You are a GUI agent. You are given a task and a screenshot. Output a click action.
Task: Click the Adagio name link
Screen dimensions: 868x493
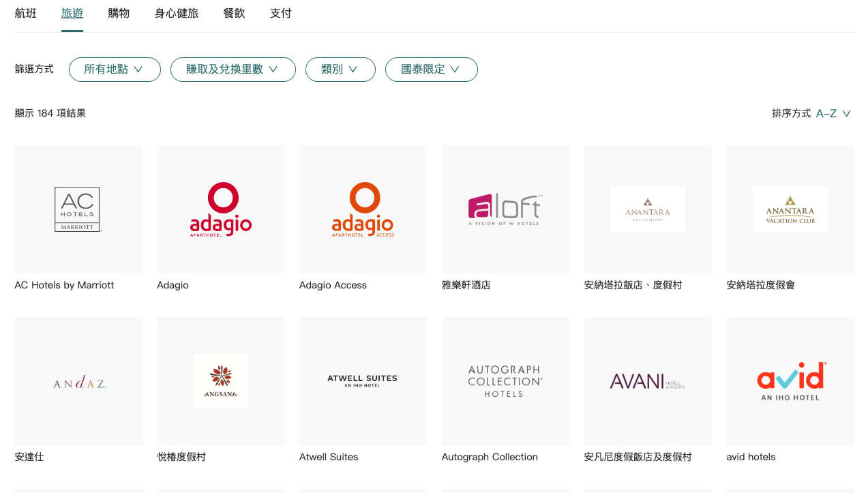pos(173,285)
